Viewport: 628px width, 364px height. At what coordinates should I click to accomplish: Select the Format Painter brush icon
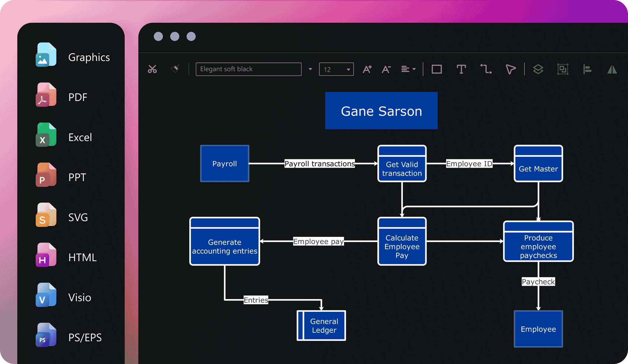[175, 69]
